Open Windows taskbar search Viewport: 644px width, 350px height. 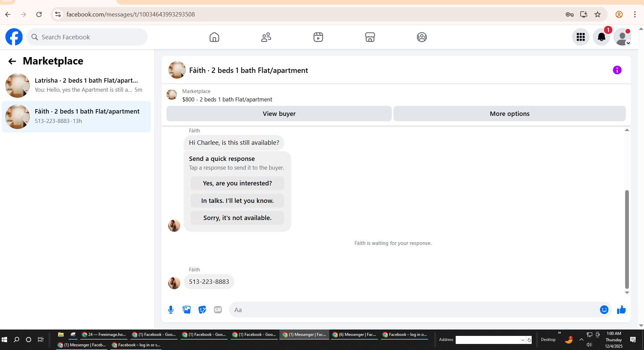tap(16, 340)
